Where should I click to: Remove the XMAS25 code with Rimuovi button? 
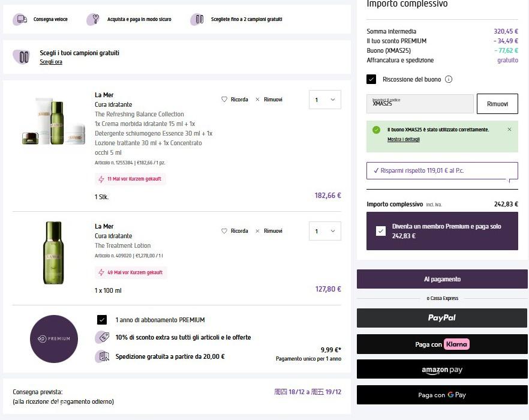(497, 104)
